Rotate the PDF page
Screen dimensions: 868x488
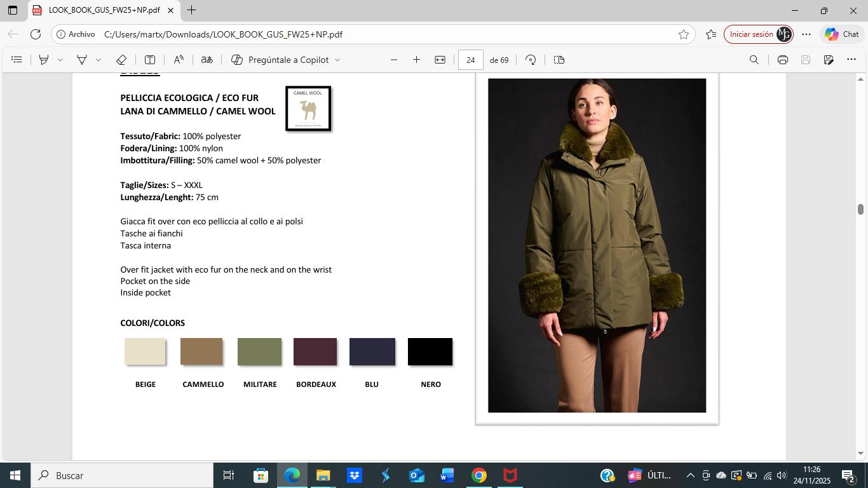click(x=531, y=60)
